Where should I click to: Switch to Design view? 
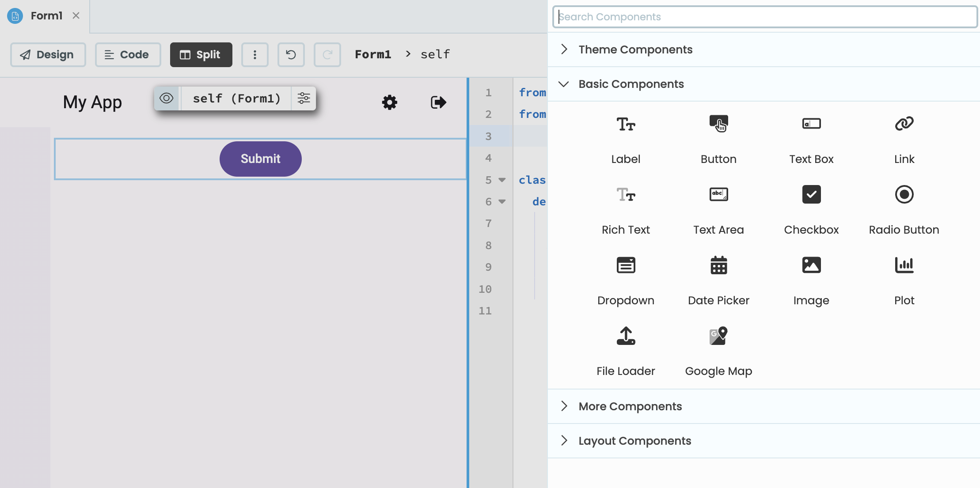tap(48, 55)
